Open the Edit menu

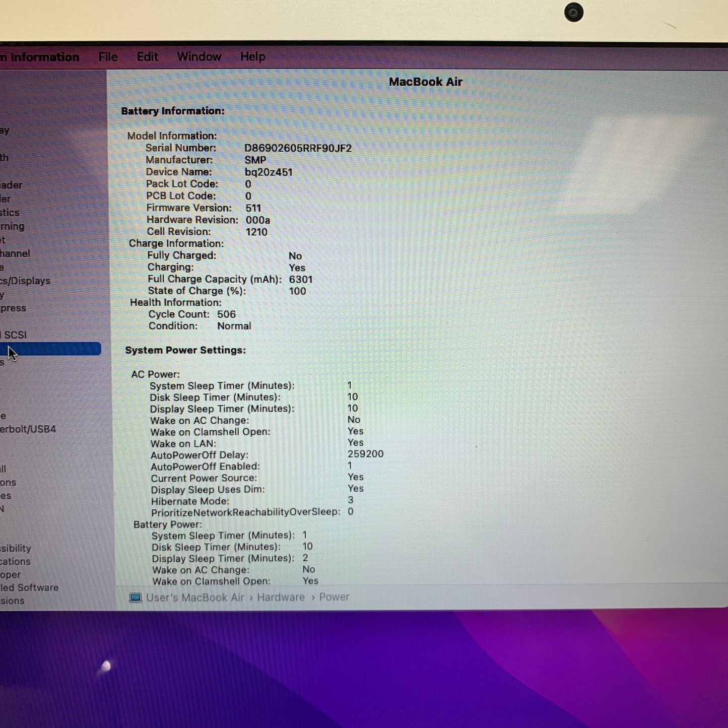pos(147,56)
